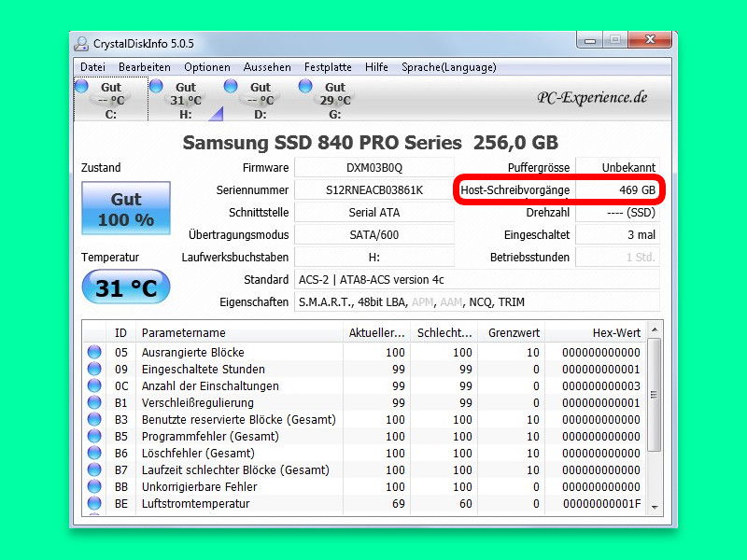Select the Benutzte reservierte Blöcke (Gesamt) row
The image size is (747, 560).
click(x=364, y=419)
